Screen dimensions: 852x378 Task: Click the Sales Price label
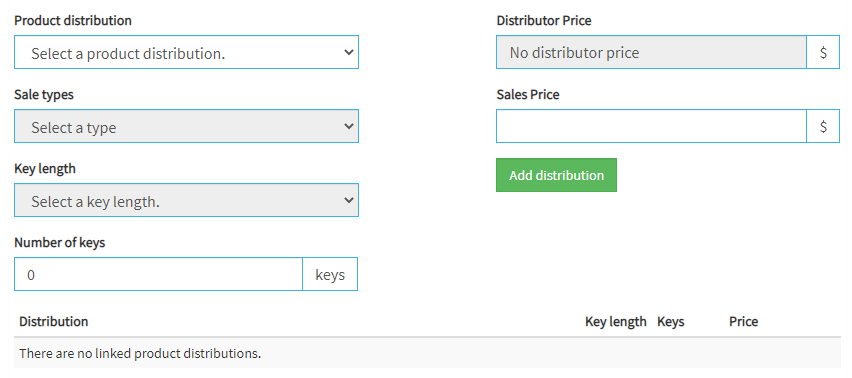pos(528,94)
